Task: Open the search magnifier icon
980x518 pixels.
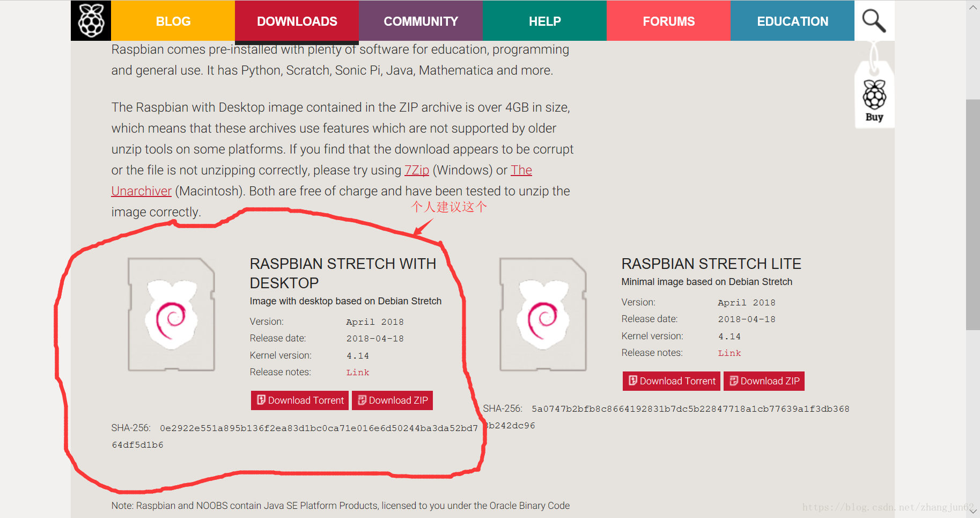Action: click(874, 21)
